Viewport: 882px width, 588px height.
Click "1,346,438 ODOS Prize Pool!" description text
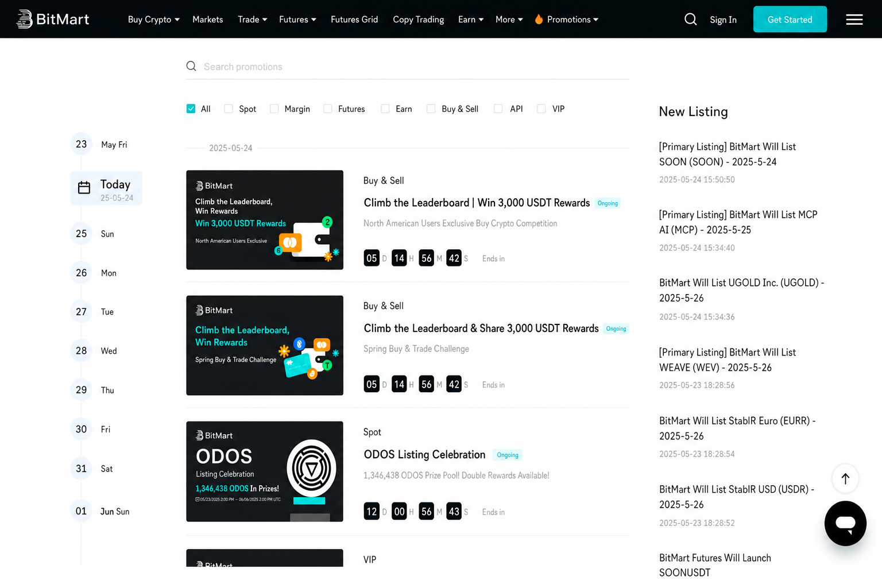tap(457, 475)
